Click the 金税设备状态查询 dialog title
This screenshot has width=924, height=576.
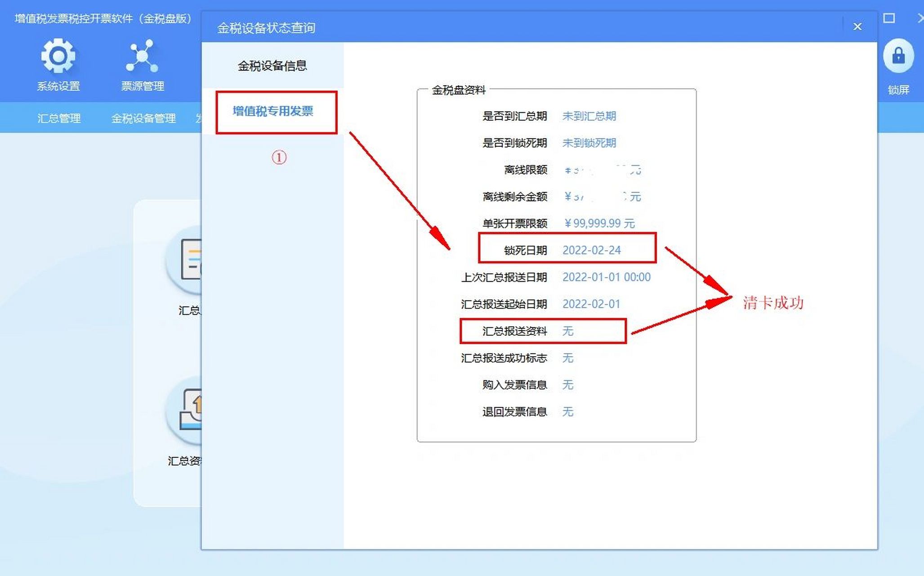tap(266, 28)
